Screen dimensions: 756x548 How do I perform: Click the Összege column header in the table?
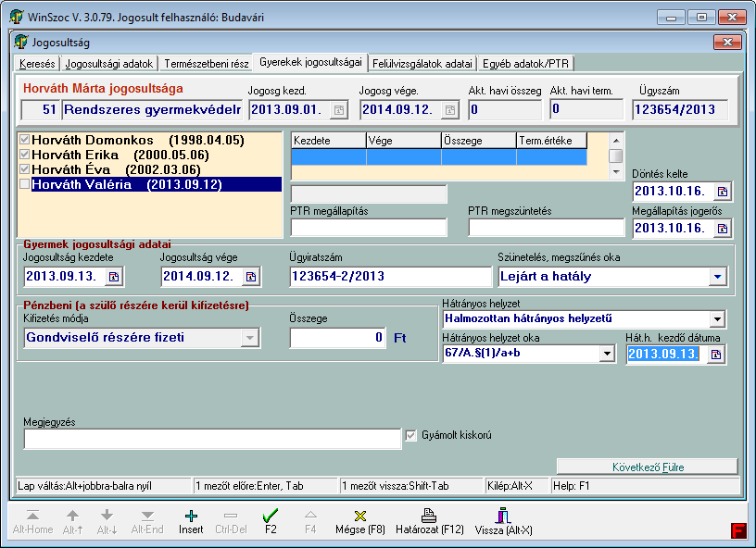pos(479,141)
